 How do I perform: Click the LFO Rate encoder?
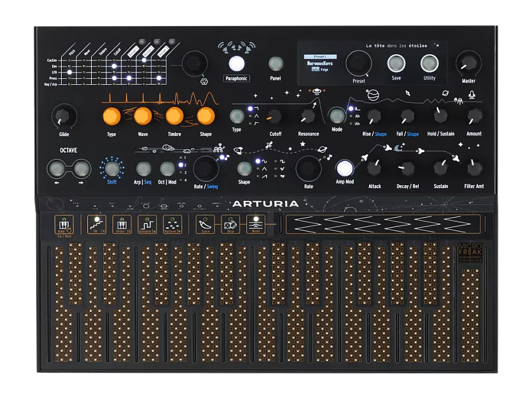pyautogui.click(x=309, y=169)
